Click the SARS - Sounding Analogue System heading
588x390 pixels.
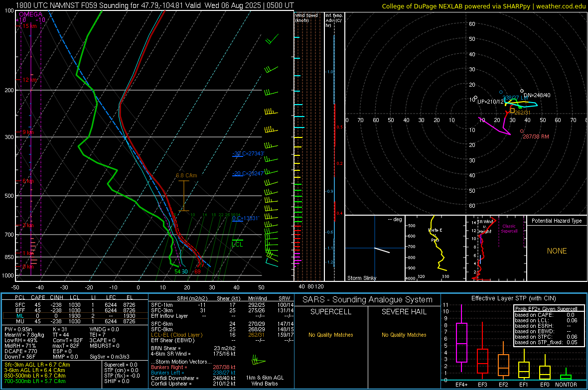coord(367,300)
